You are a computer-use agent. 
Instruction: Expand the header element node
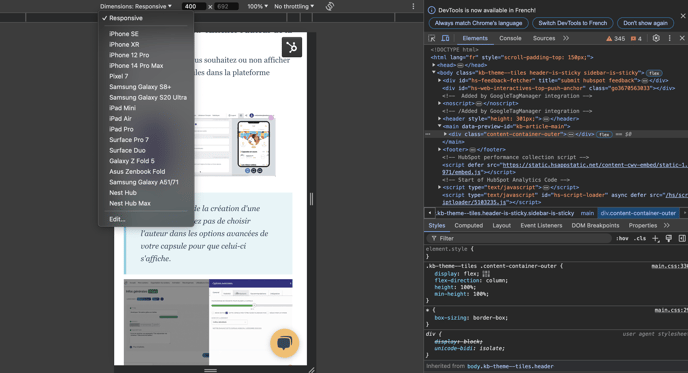coord(440,118)
